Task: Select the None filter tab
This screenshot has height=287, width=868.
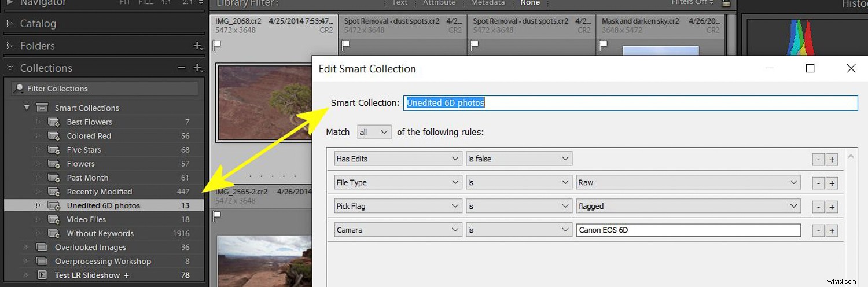Action: [x=530, y=3]
